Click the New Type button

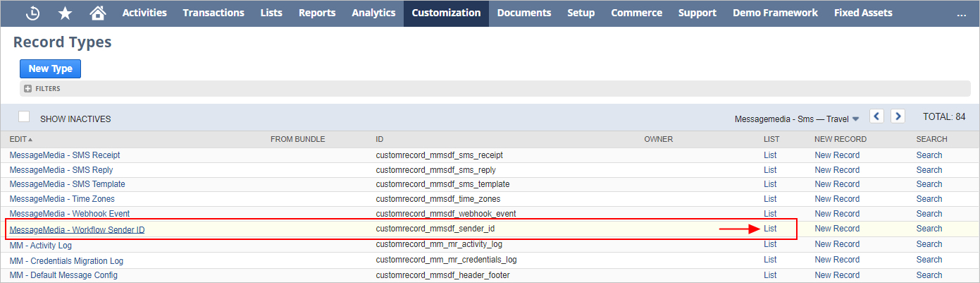tap(50, 68)
